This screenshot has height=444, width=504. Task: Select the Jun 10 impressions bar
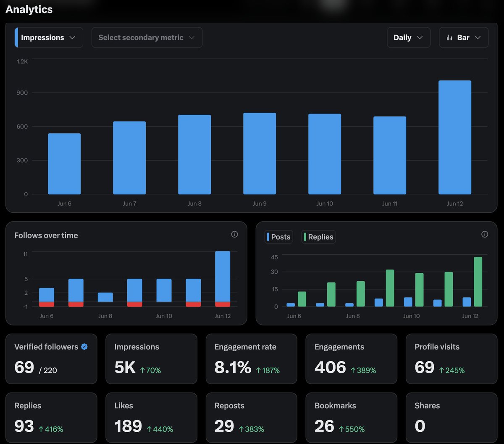325,154
